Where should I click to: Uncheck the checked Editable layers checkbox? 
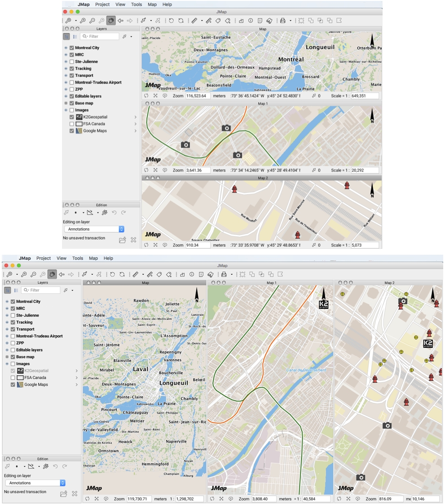[72, 96]
